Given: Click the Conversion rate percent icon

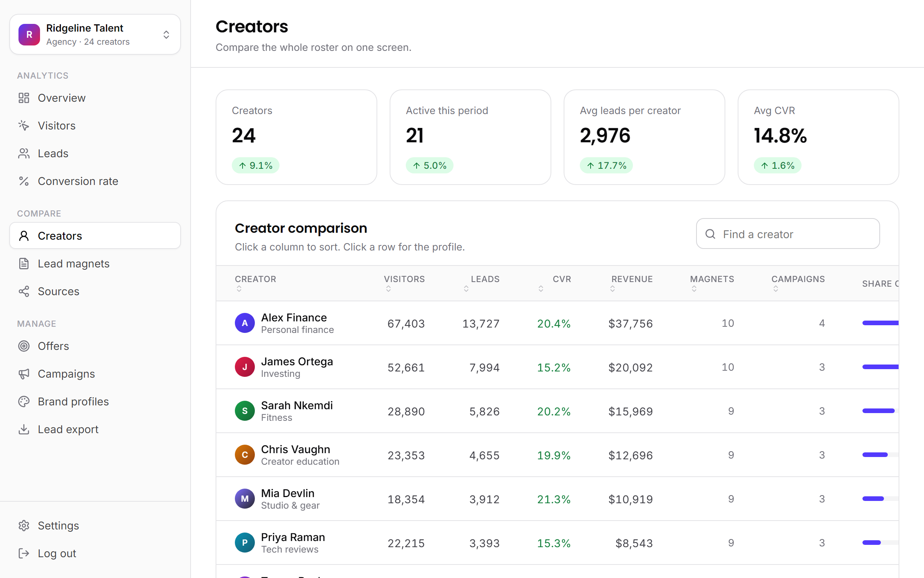Looking at the screenshot, I should point(24,181).
